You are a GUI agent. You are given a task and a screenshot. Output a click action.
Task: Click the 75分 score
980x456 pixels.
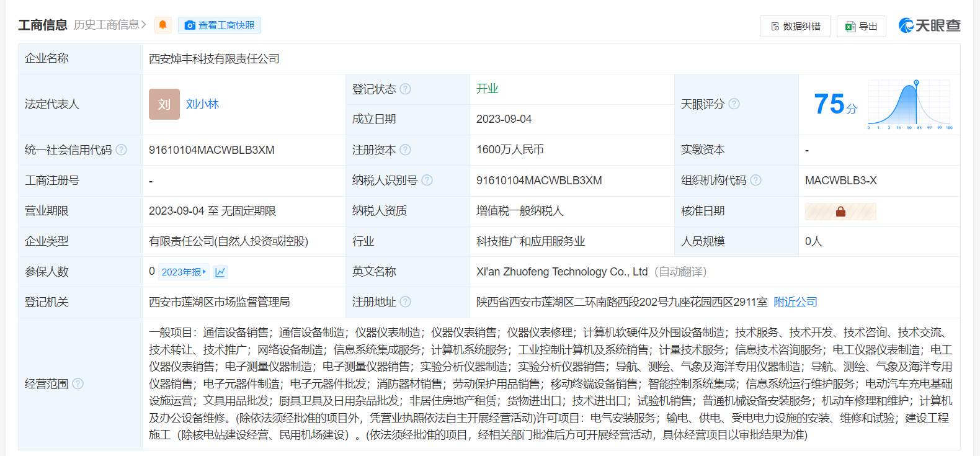coord(835,104)
